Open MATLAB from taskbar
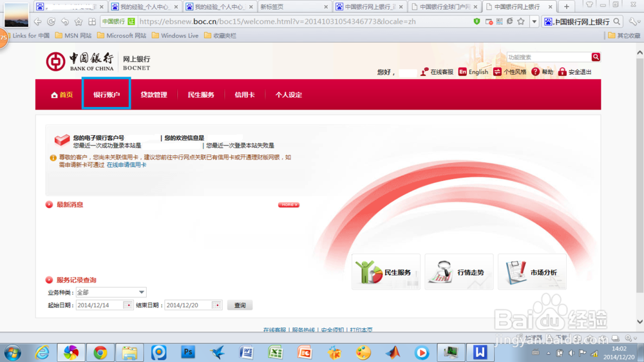 click(392, 352)
